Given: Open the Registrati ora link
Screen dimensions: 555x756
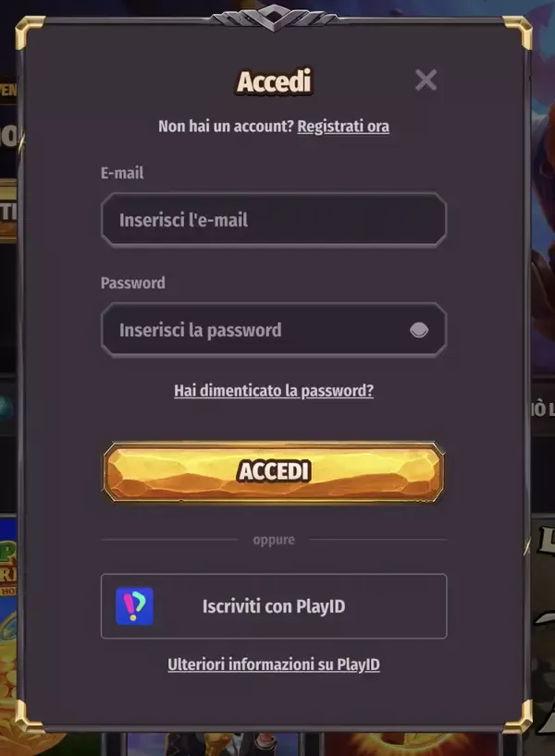Looking at the screenshot, I should [x=343, y=127].
